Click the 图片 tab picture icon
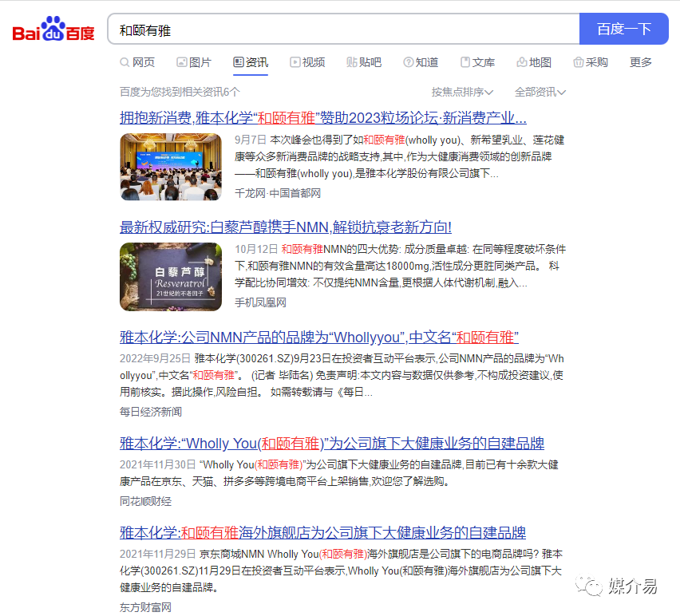The image size is (680, 616). pos(182,62)
